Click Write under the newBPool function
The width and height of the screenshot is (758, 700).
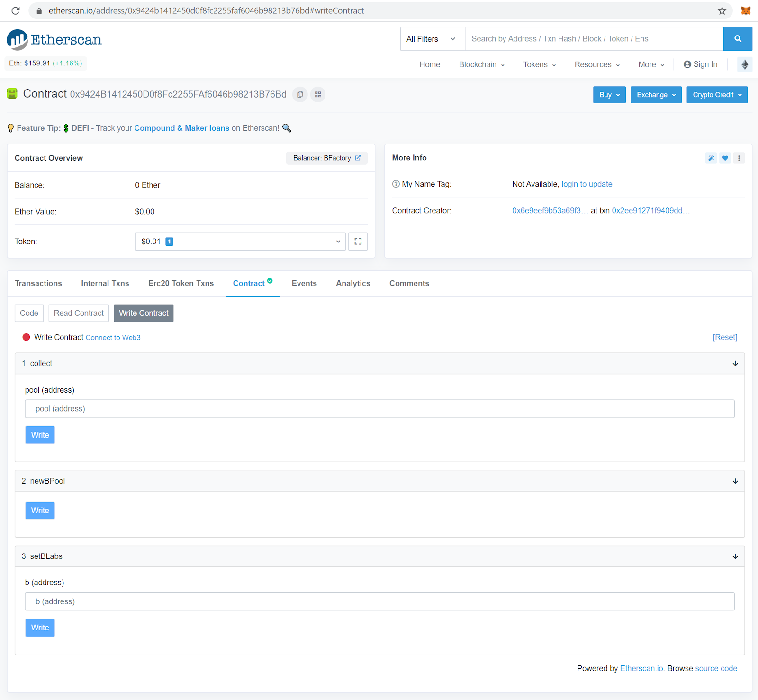40,511
